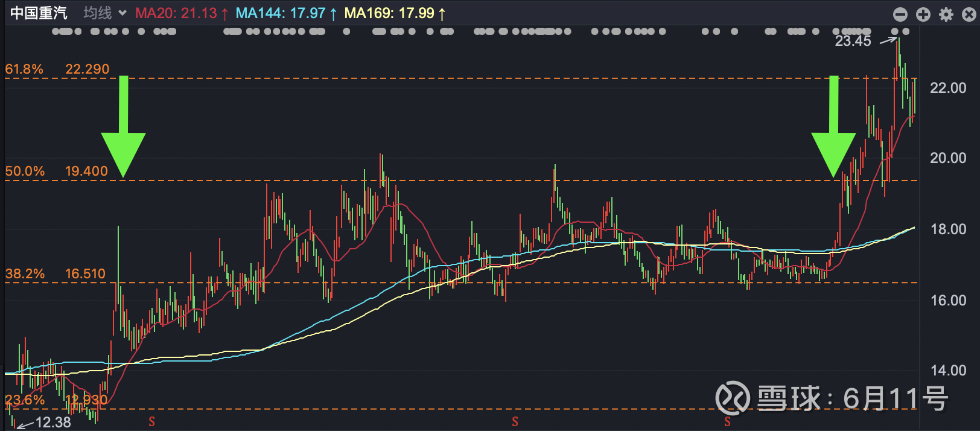
Task: Click the 38.2% Fibonacci level label
Action: (x=25, y=274)
